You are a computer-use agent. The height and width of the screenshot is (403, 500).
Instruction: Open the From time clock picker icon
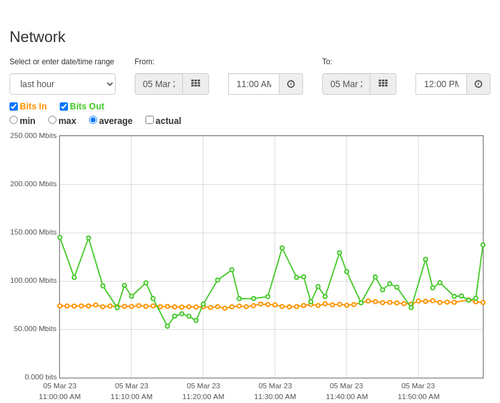tap(291, 84)
